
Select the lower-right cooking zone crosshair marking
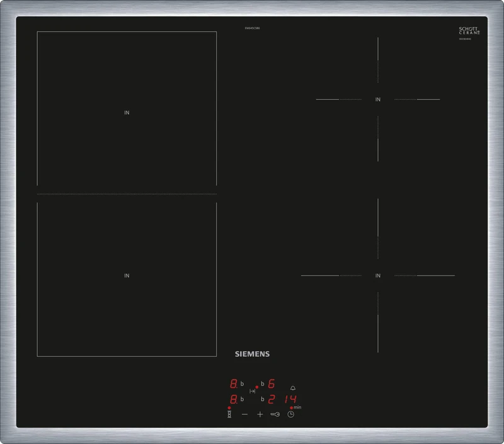[377, 276]
